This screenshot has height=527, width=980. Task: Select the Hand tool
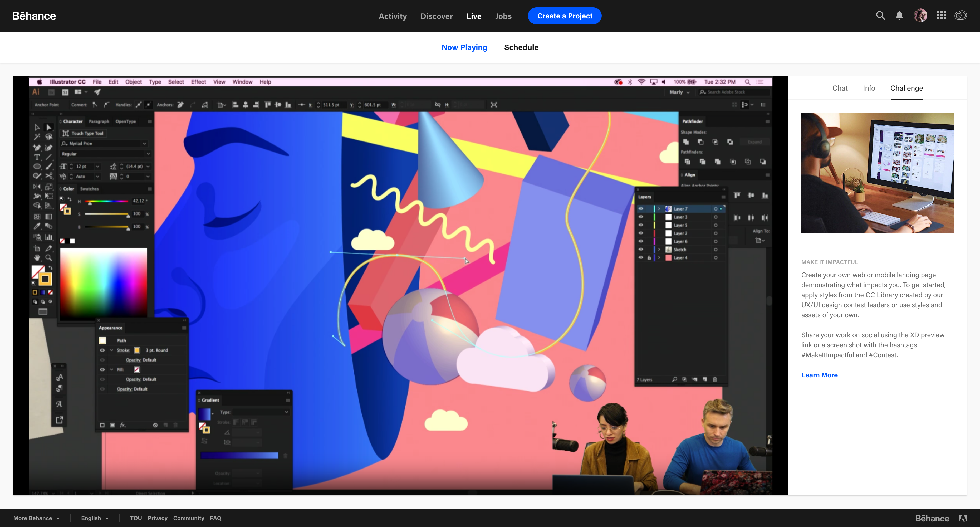(37, 258)
